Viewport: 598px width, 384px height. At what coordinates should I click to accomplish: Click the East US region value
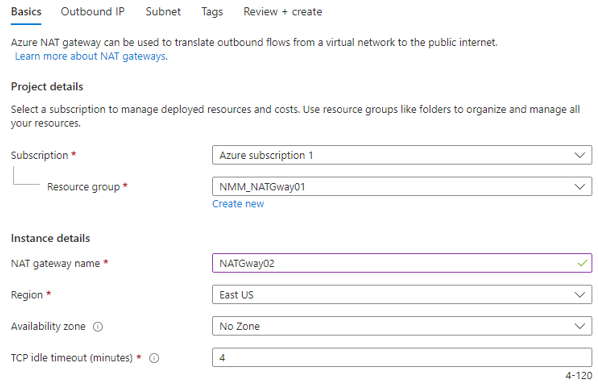coord(236,295)
